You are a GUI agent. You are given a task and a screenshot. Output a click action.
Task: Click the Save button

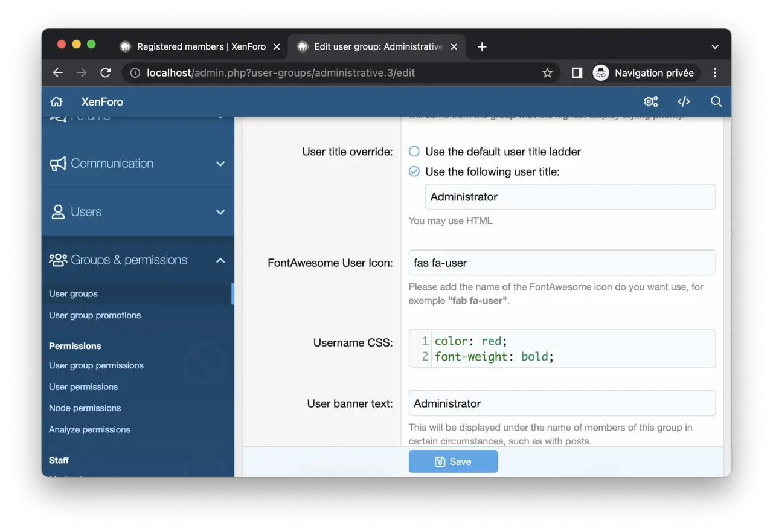tap(453, 461)
